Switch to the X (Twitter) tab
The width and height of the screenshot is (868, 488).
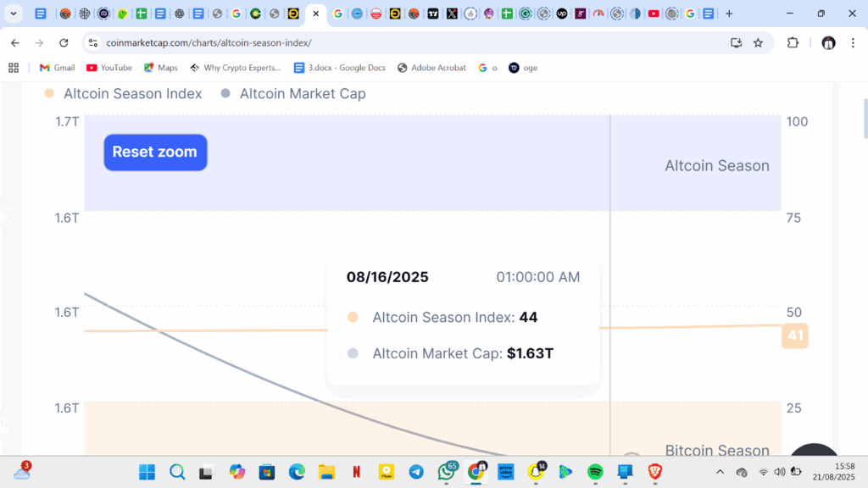point(452,14)
